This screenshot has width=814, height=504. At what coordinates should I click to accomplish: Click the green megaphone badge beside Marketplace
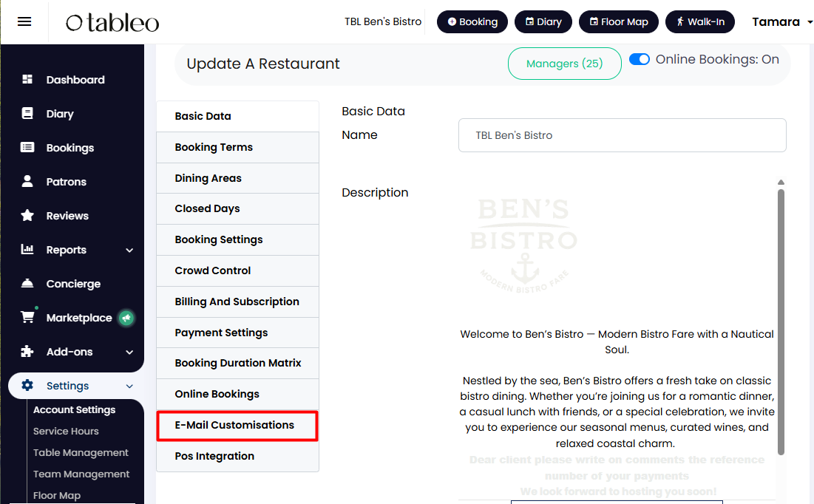coord(126,318)
